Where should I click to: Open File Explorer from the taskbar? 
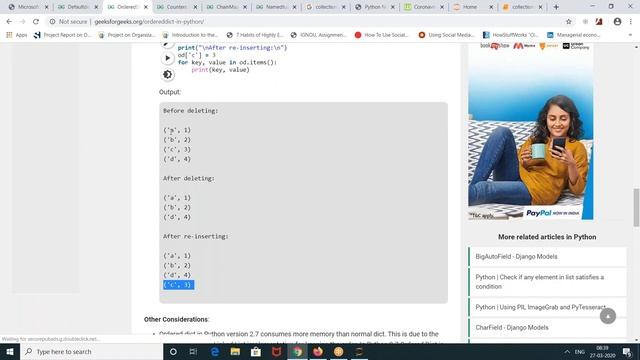(x=235, y=351)
